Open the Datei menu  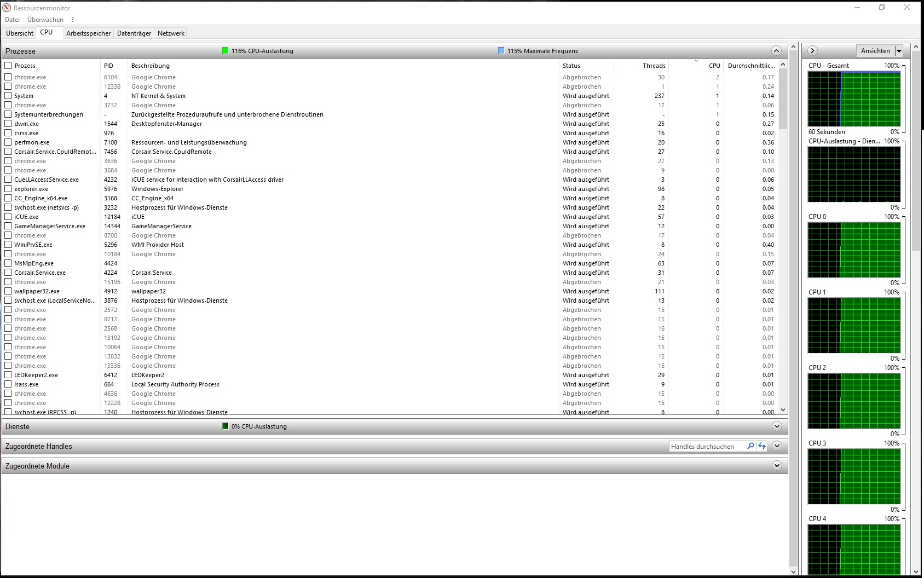pyautogui.click(x=12, y=19)
